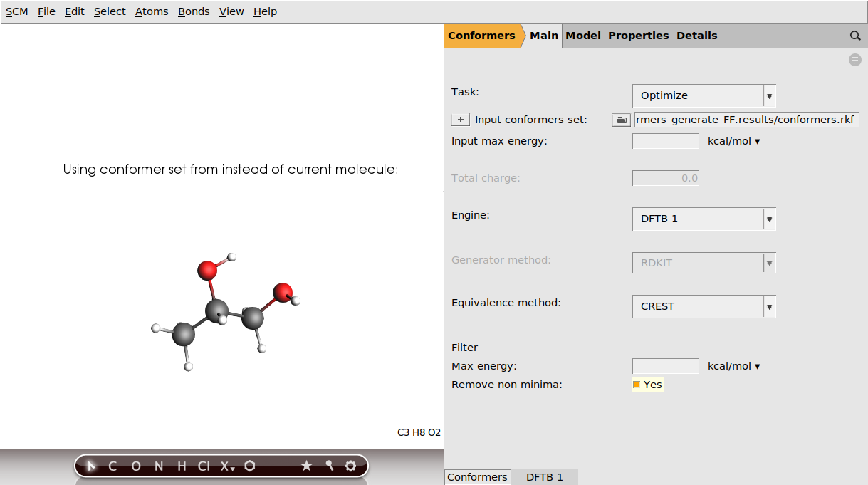868x485 pixels.
Task: Open search via the magnifier icon
Action: 854,35
